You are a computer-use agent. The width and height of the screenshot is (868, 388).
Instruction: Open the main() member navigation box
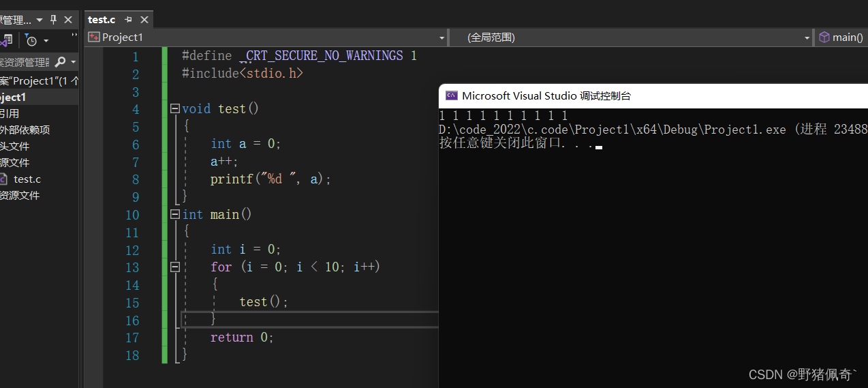[x=842, y=38]
